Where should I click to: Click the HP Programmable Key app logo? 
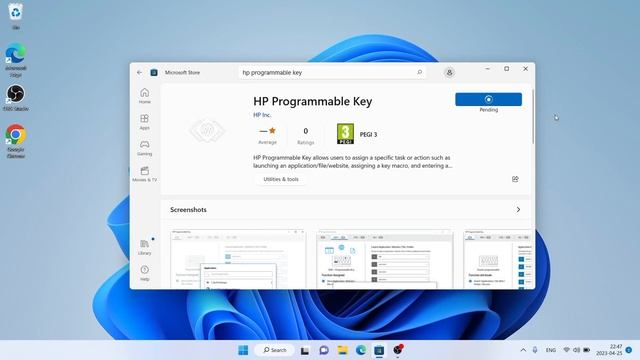tap(207, 131)
